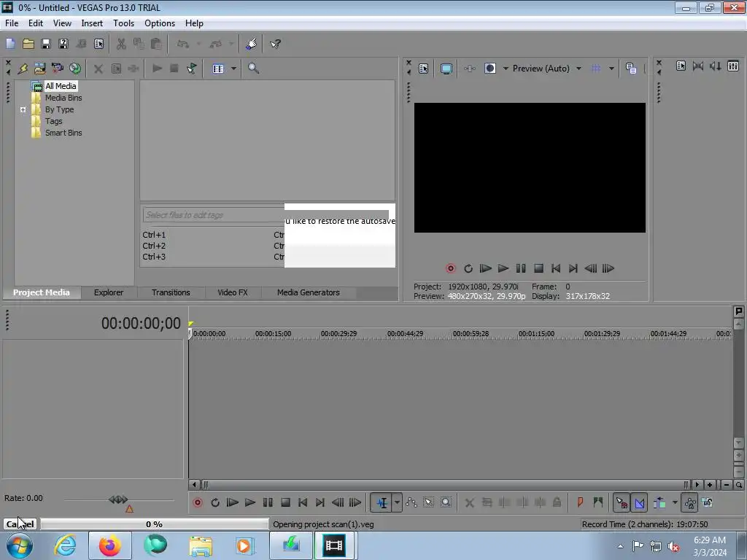The image size is (747, 560).
Task: Open Project Video Properties icon in preview
Action: pyautogui.click(x=424, y=69)
